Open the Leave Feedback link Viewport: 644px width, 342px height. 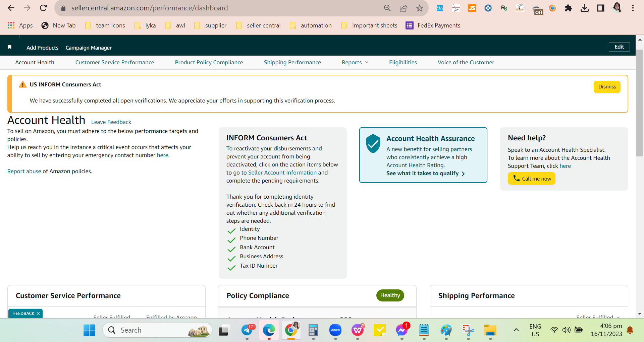click(x=111, y=122)
